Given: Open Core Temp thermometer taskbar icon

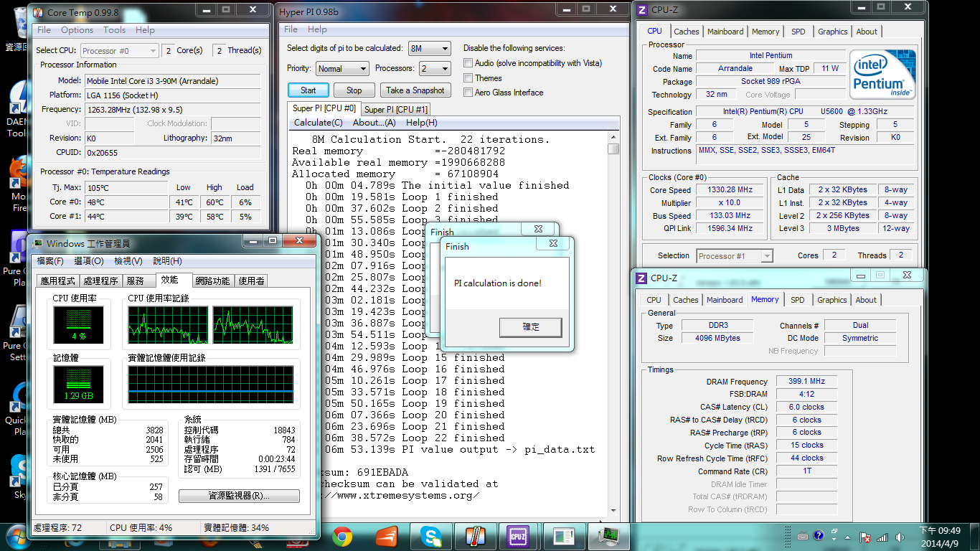Looking at the screenshot, I should [475, 536].
